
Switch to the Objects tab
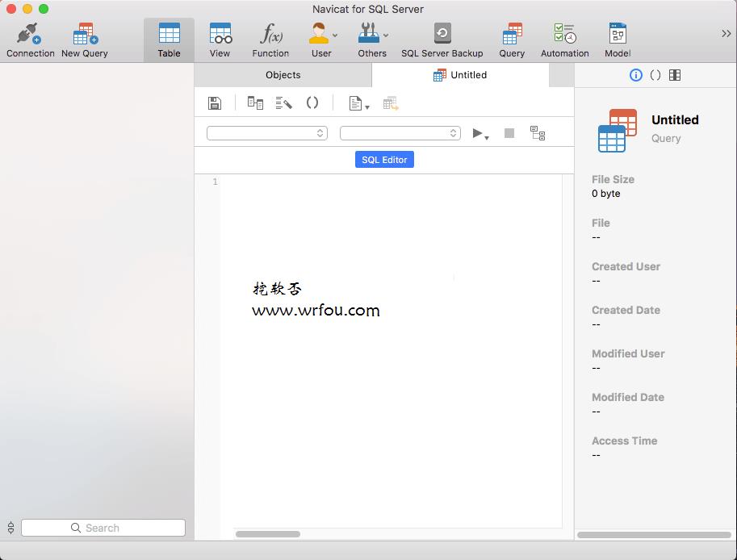click(283, 75)
